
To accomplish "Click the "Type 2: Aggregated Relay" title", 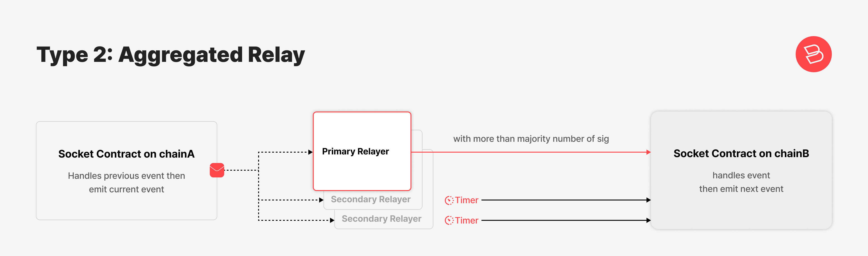I will 170,55.
